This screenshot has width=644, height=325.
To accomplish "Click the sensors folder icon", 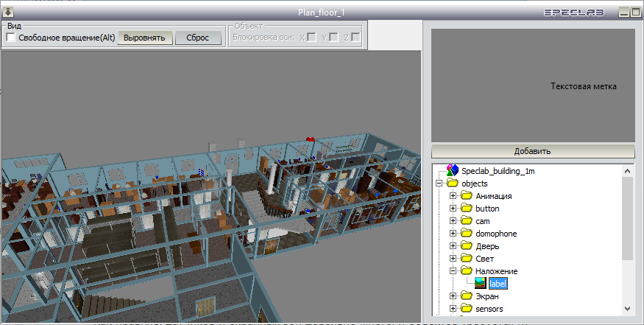I will [x=467, y=308].
